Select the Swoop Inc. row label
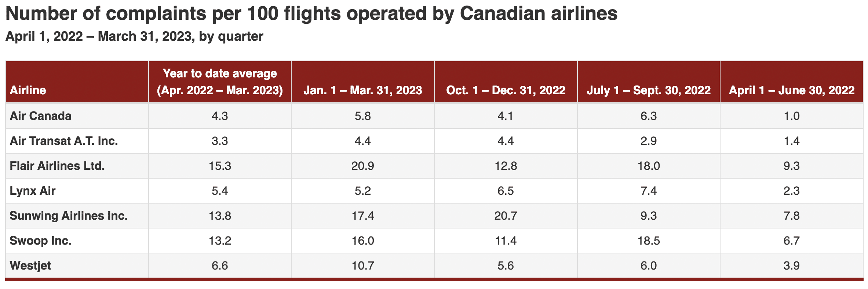Viewport: 868px width, 289px height. pyautogui.click(x=40, y=241)
